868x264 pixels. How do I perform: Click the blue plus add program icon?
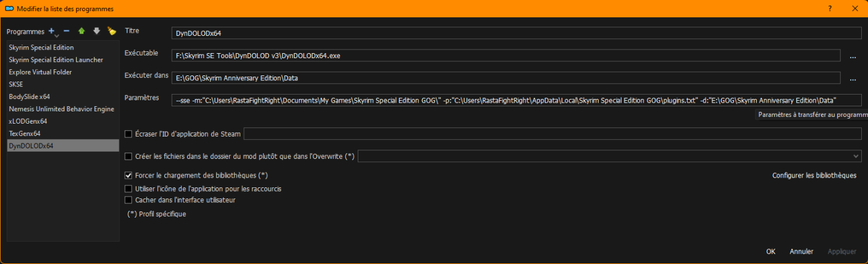click(x=52, y=31)
